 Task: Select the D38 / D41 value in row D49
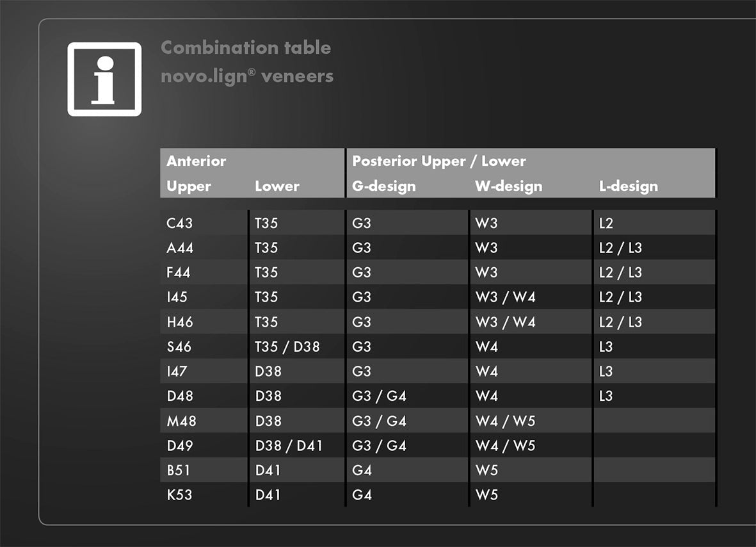(x=289, y=445)
